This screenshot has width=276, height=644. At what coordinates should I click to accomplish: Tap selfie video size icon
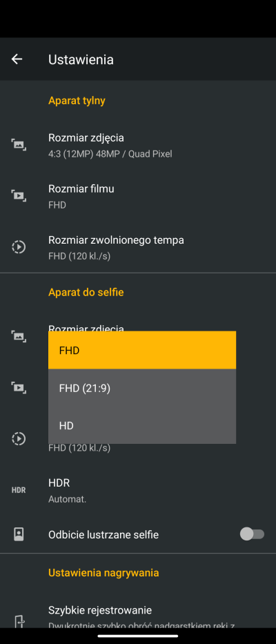coord(19,387)
